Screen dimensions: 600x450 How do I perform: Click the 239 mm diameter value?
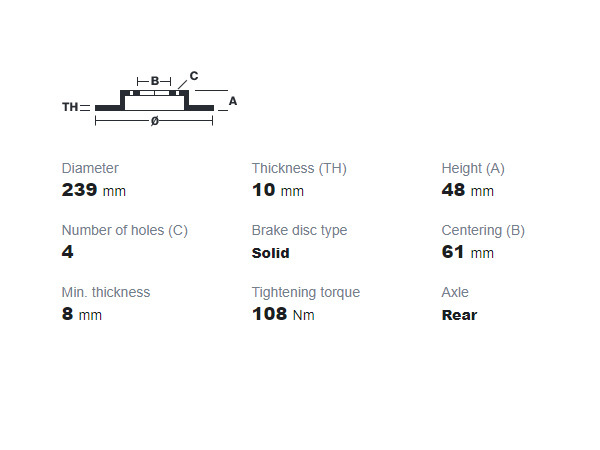tap(94, 190)
